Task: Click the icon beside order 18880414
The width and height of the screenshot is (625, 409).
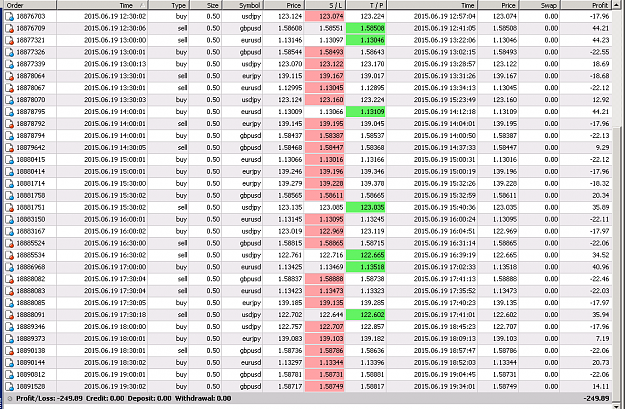Action: (x=9, y=172)
